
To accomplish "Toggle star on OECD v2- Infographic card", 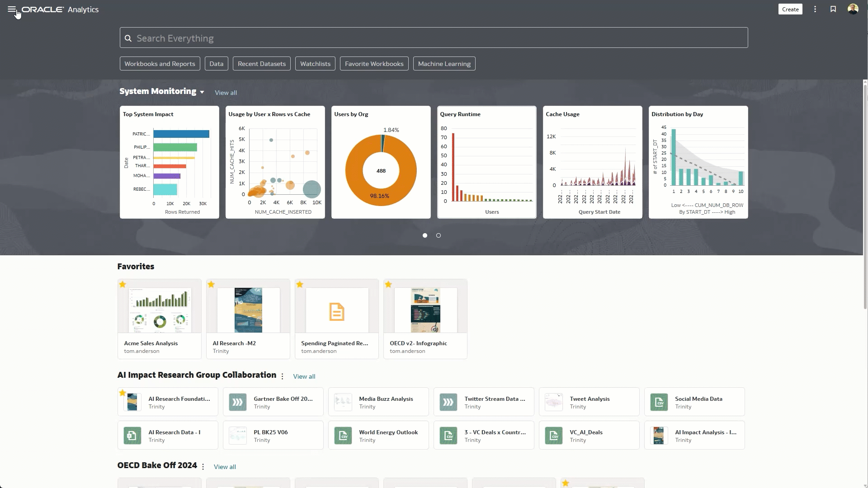I will 388,284.
